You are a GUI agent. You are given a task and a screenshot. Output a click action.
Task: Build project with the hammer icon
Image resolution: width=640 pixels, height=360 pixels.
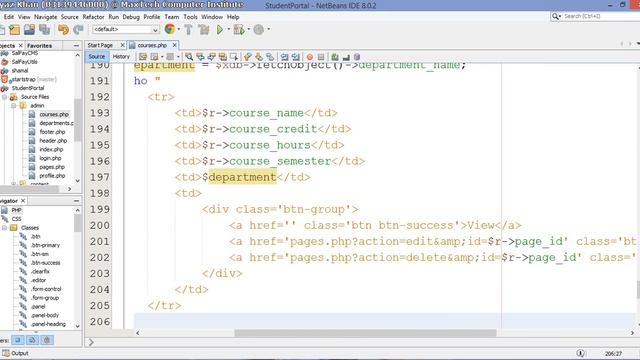(188, 29)
